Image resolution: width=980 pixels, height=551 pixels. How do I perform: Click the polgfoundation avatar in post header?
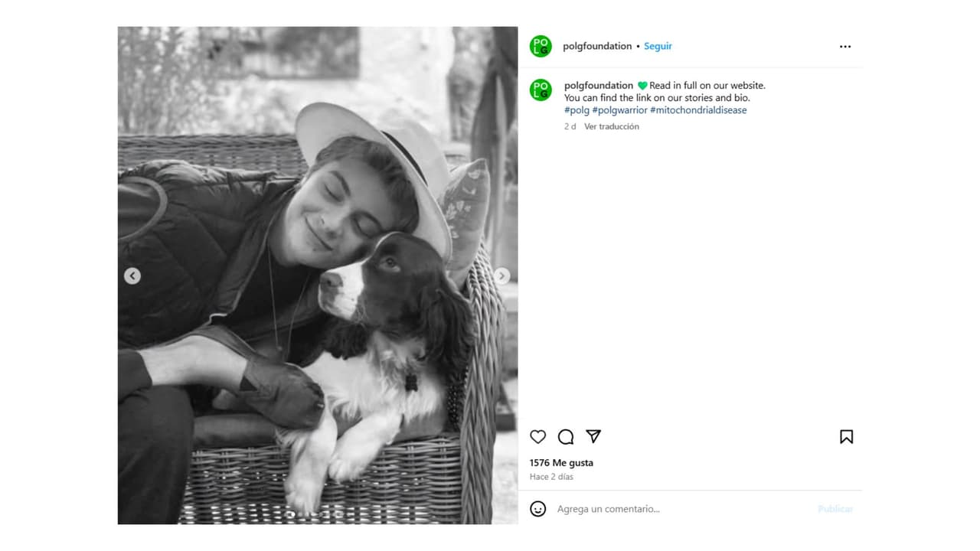click(541, 46)
